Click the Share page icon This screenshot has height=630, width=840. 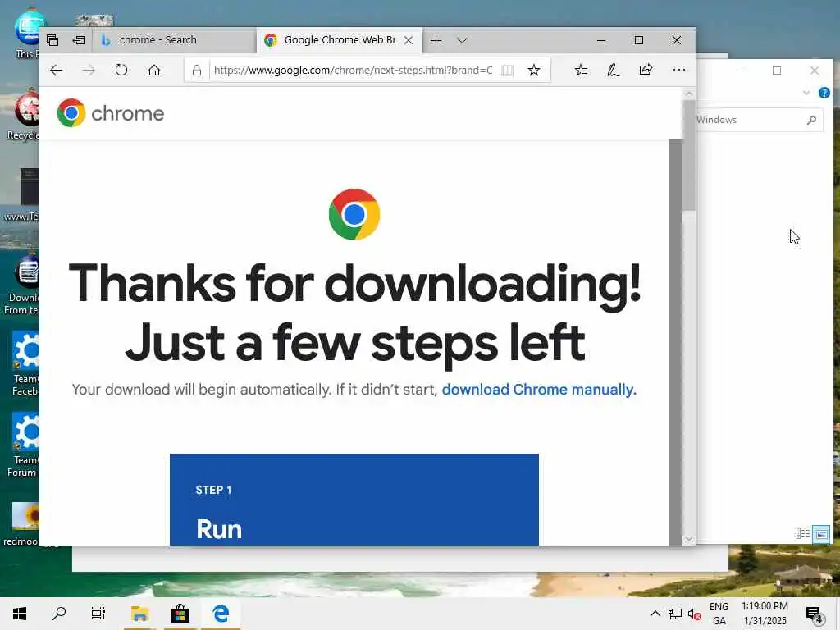point(646,70)
